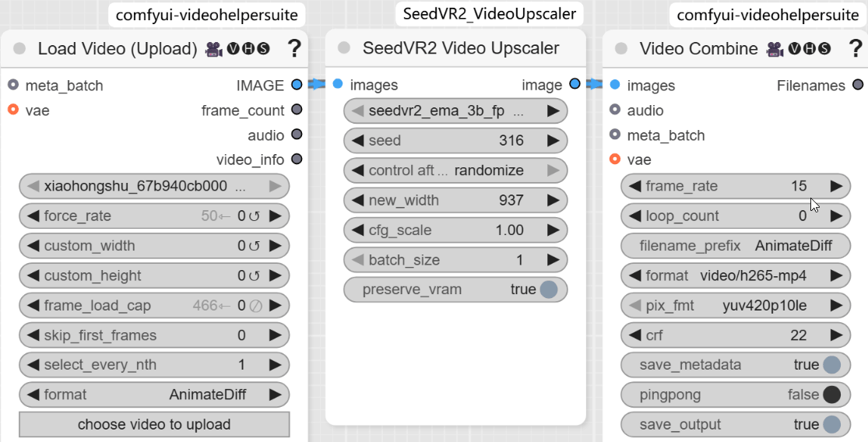The height and width of the screenshot is (442, 868).
Task: Increase the frame_rate value with right arrow
Action: (836, 186)
